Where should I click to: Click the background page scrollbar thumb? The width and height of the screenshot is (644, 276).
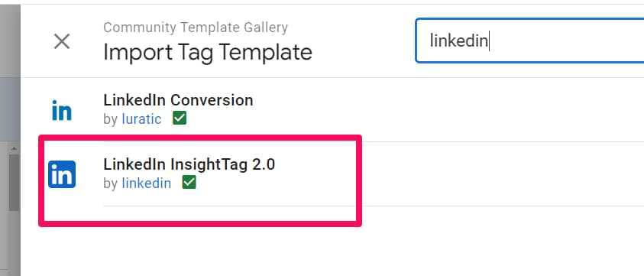[x=14, y=183]
